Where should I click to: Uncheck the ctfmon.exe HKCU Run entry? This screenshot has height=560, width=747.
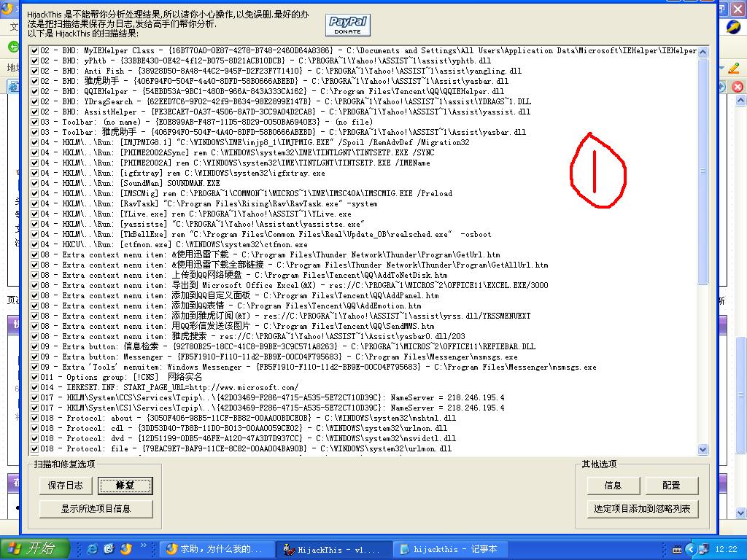pos(34,245)
